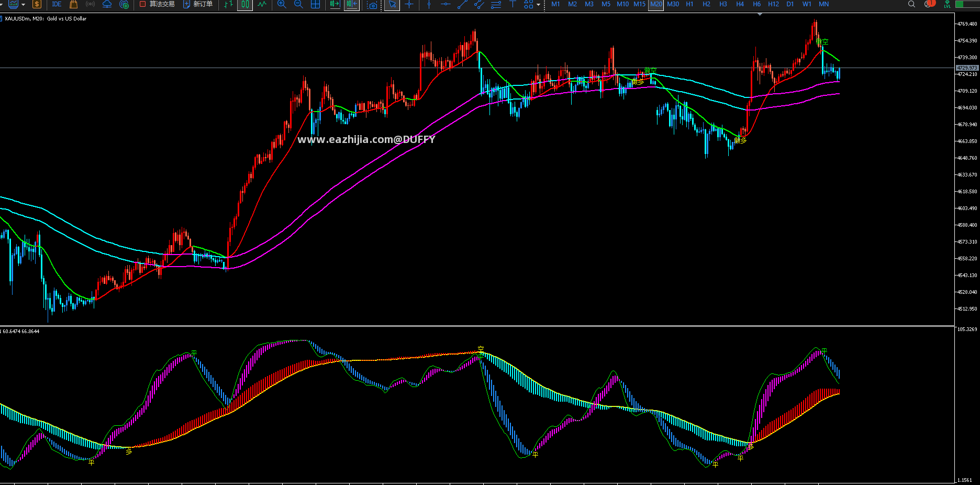Viewport: 980px width, 485px height.
Task: Select the text label tool
Action: pos(513,4)
